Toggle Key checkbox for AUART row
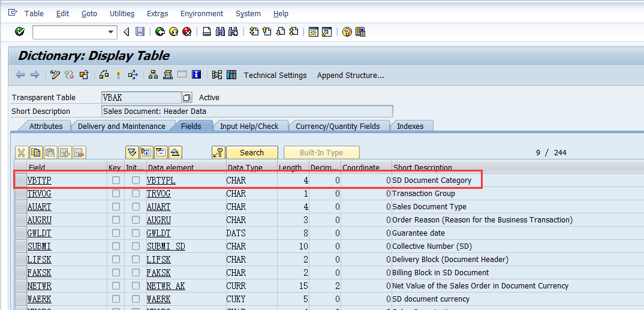The image size is (644, 310). pyautogui.click(x=116, y=206)
